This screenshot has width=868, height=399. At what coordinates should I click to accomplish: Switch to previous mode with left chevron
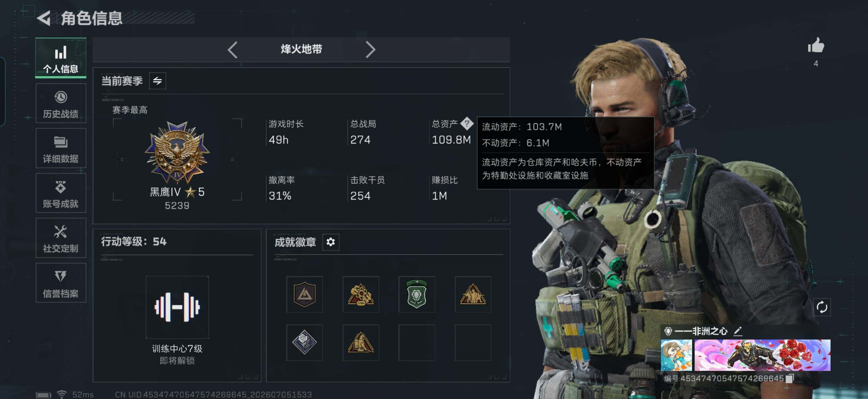click(233, 50)
